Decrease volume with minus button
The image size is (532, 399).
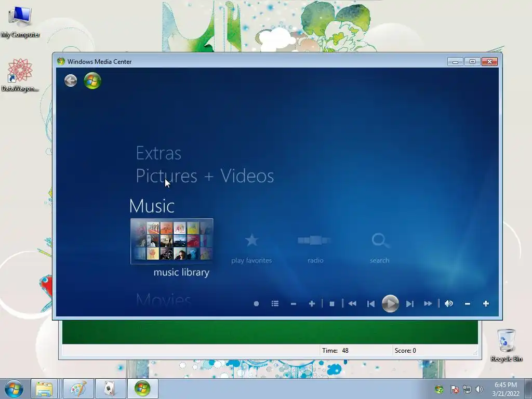click(x=467, y=303)
